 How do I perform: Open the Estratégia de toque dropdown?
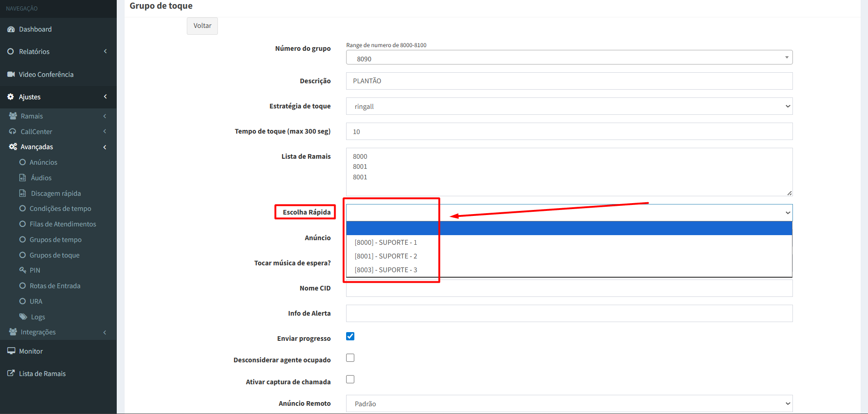coord(569,106)
